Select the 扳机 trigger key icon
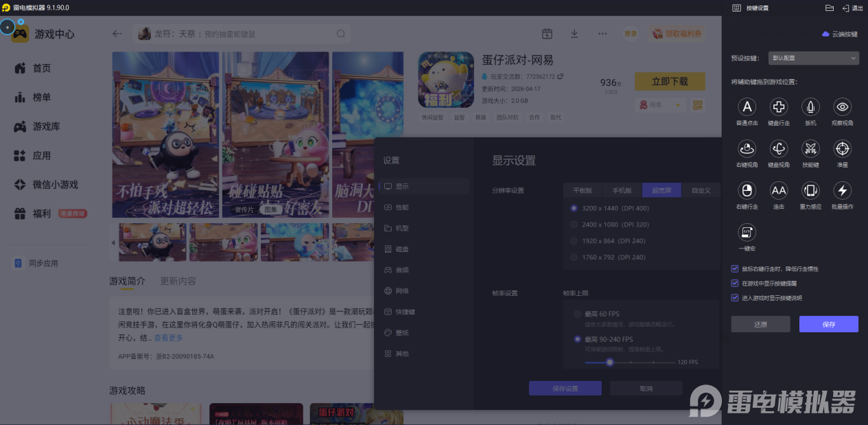The image size is (868, 425). 810,106
